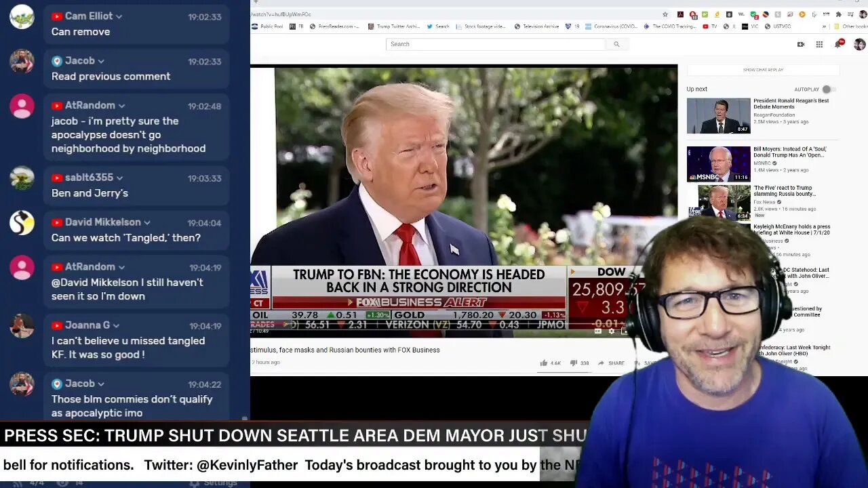Click the Show Chat Replay button
This screenshot has height=488, width=868.
click(x=763, y=70)
